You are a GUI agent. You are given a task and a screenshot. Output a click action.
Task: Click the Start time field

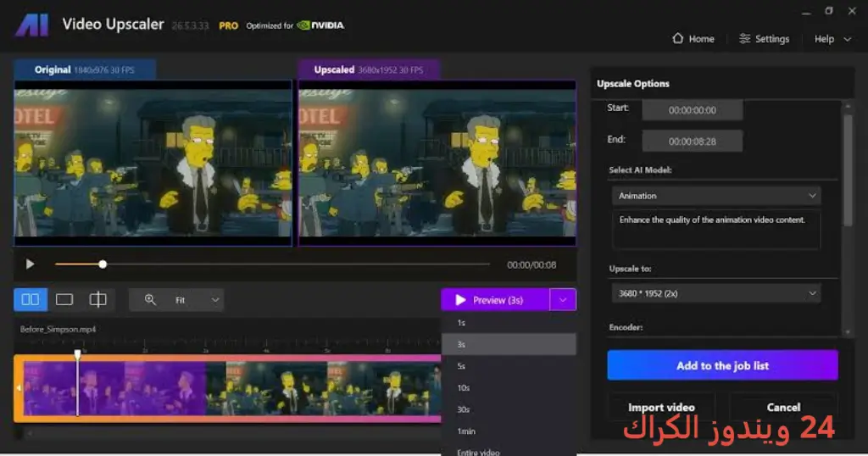coord(692,109)
